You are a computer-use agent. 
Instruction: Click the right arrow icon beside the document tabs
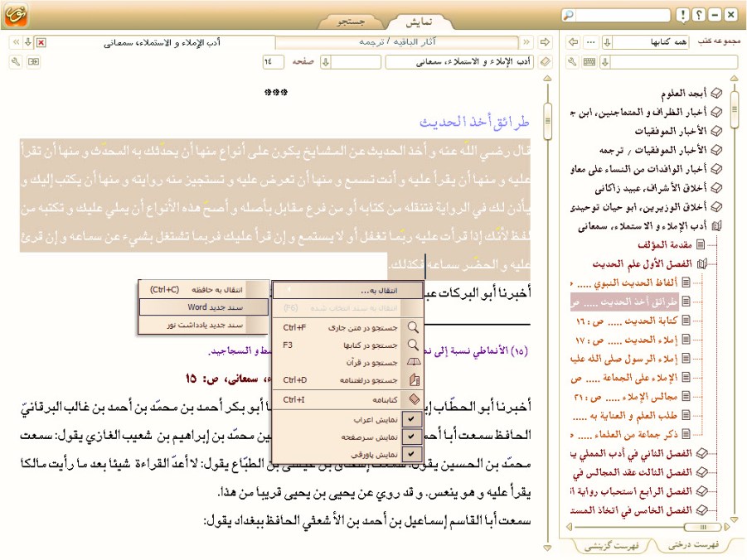pos(545,42)
